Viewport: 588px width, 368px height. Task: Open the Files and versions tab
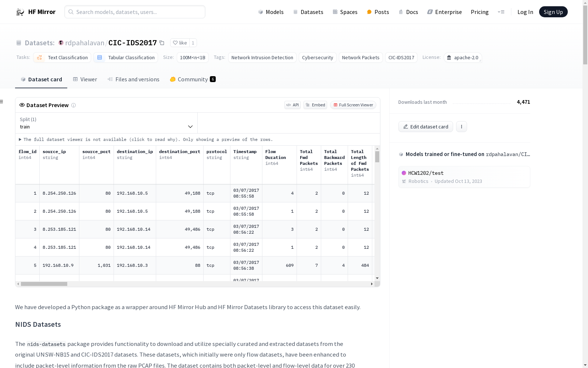133,79
